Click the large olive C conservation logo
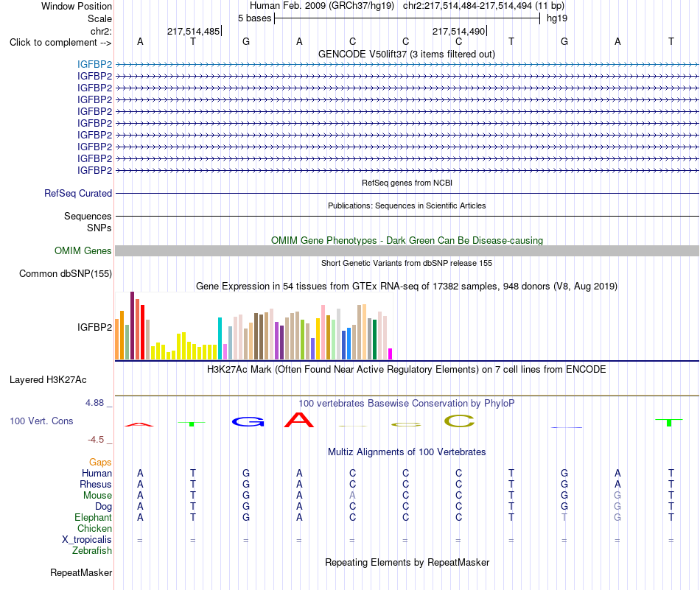 click(x=459, y=421)
